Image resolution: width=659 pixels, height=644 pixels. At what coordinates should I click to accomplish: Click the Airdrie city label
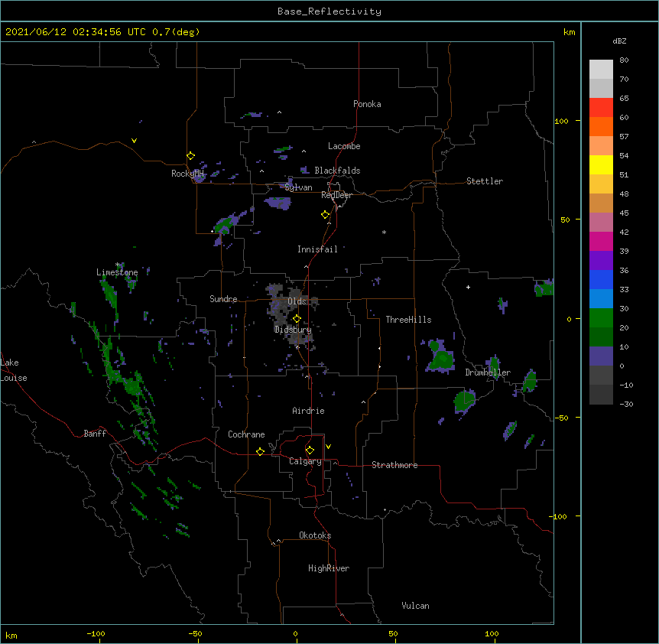(308, 411)
